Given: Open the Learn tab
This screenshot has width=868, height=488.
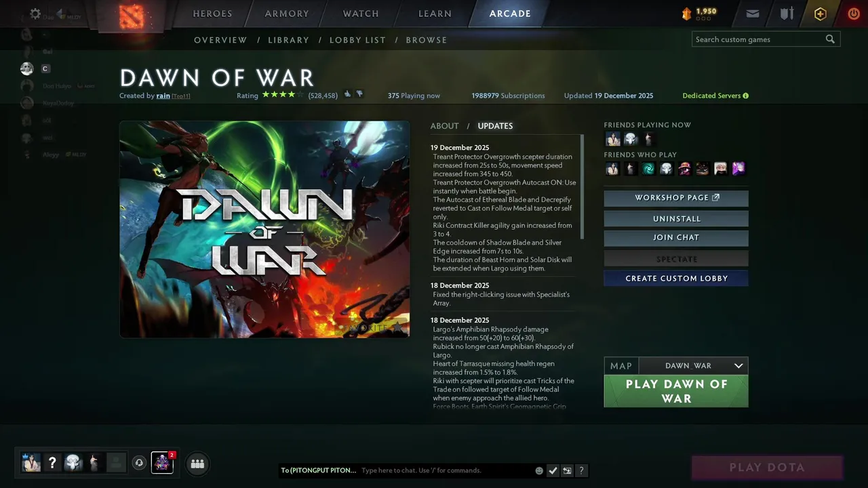Looking at the screenshot, I should click(x=435, y=14).
